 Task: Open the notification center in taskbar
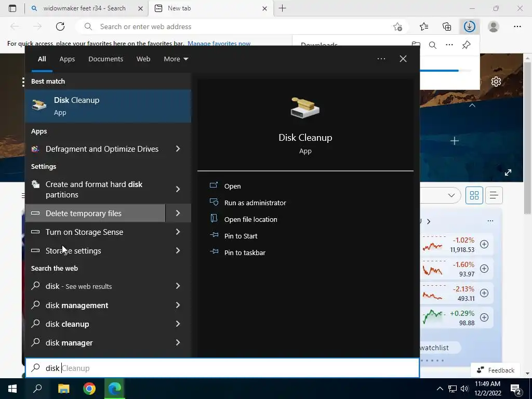pyautogui.click(x=516, y=389)
